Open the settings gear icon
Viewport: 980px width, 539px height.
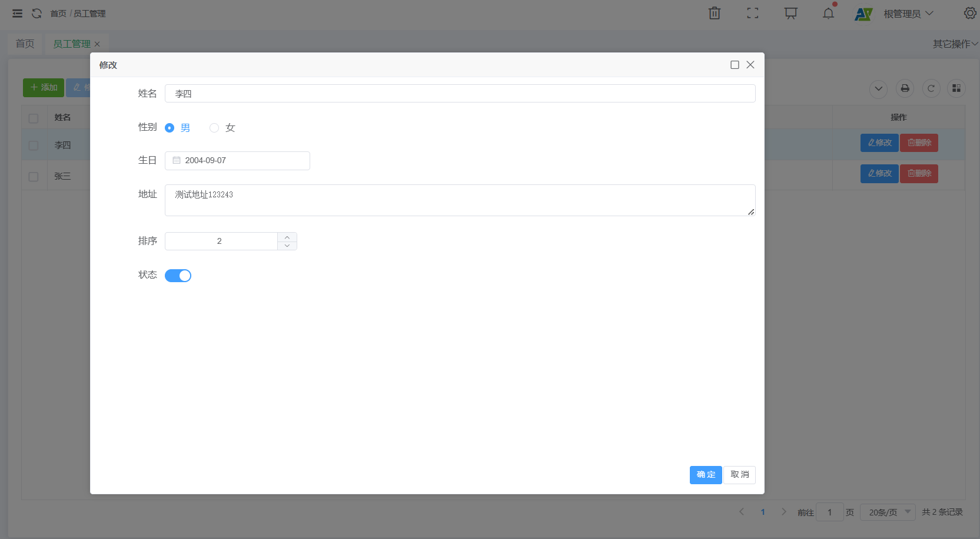(x=969, y=13)
